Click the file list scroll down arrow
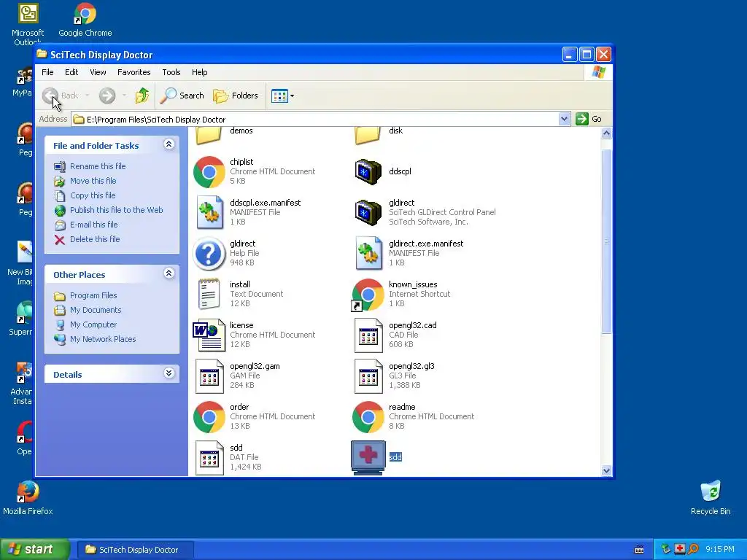 (x=606, y=471)
